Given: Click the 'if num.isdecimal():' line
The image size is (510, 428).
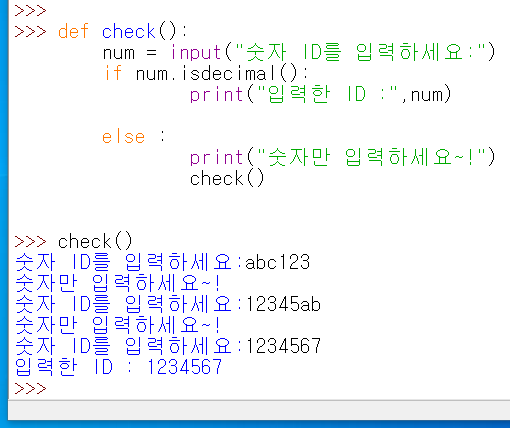Looking at the screenshot, I should pyautogui.click(x=207, y=74).
